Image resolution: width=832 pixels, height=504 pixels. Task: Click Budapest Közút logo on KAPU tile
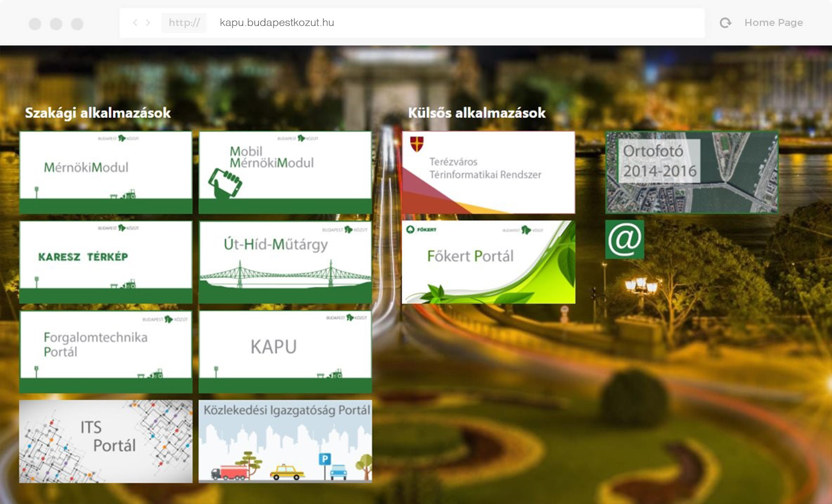pos(347,318)
